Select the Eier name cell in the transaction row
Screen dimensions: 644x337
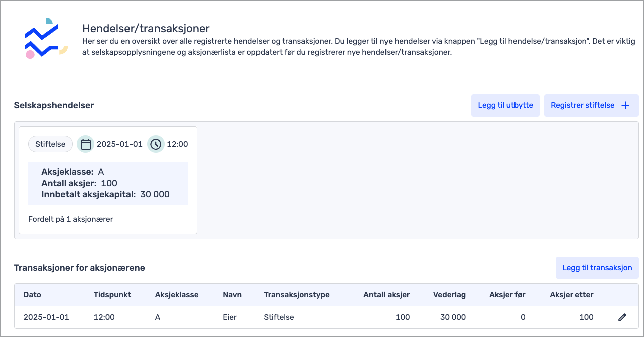point(230,317)
